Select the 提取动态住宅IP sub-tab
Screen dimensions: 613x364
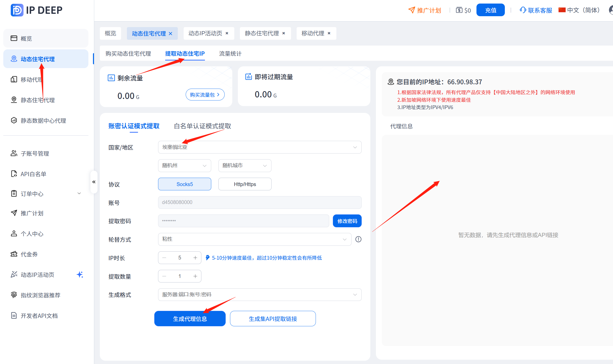coord(185,54)
